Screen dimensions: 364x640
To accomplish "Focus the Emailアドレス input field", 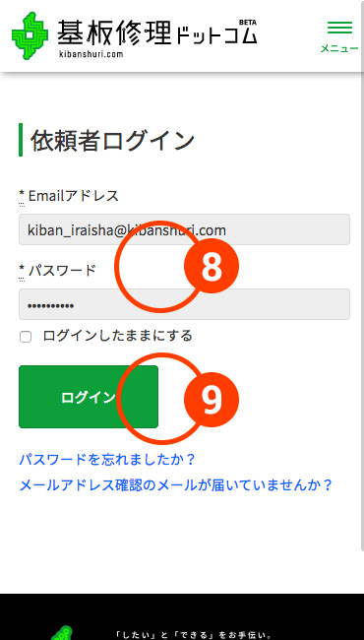I will 184,229.
